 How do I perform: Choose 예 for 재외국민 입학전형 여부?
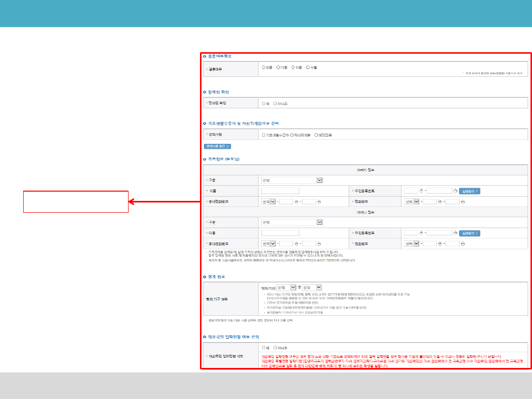(x=264, y=348)
